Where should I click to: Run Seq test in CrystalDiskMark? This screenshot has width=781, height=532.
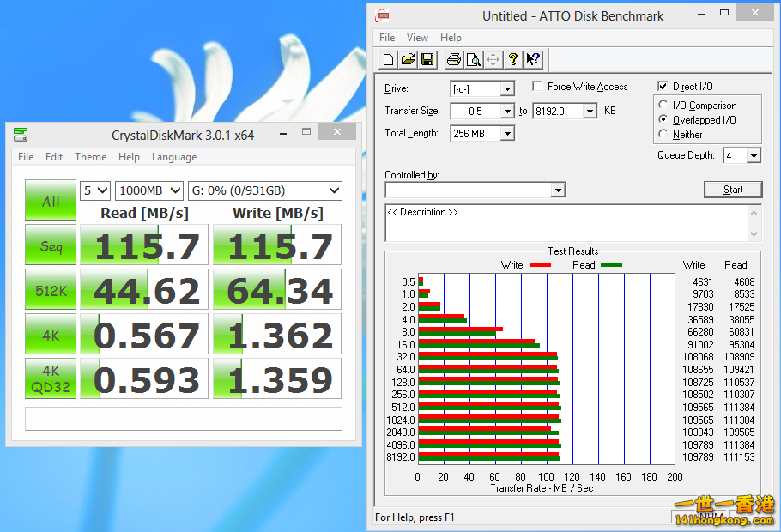pos(51,245)
